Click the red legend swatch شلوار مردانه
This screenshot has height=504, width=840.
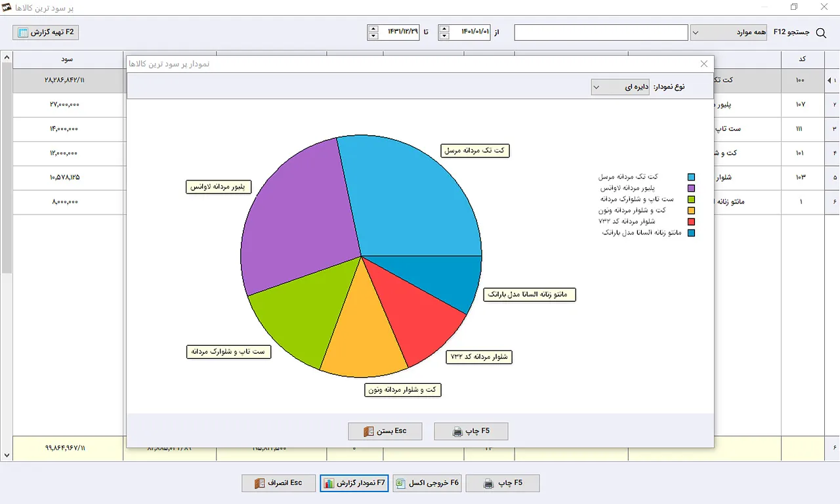point(691,222)
